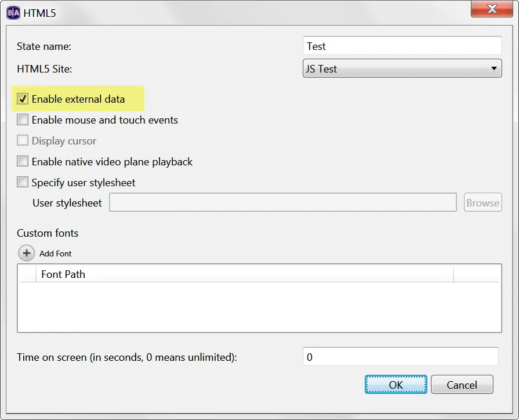Open the HTML5 Site dropdown
The width and height of the screenshot is (519, 420).
coord(402,68)
